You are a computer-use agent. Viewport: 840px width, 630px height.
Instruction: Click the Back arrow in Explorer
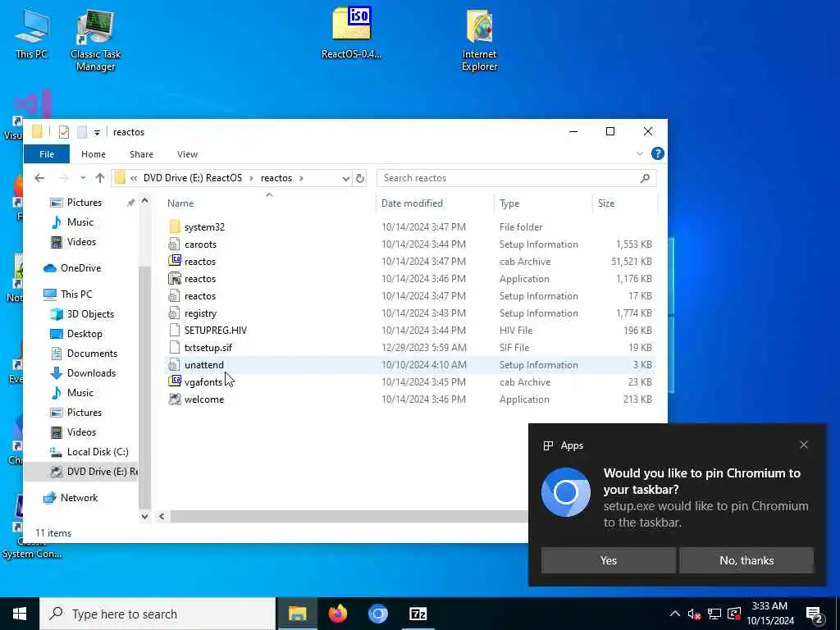(39, 178)
